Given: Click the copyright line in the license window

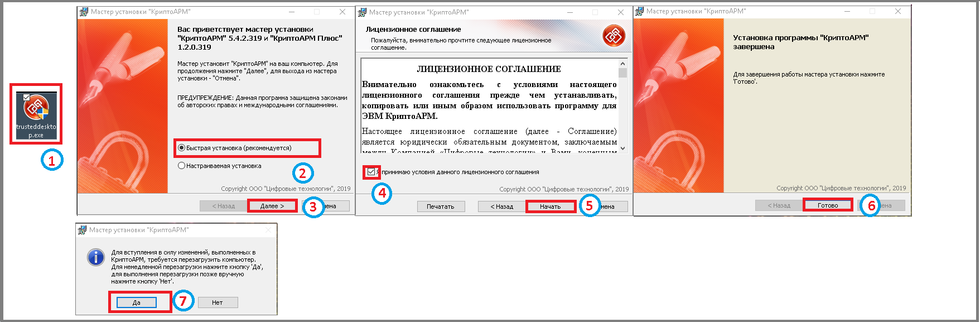Looking at the screenshot, I should click(x=564, y=189).
